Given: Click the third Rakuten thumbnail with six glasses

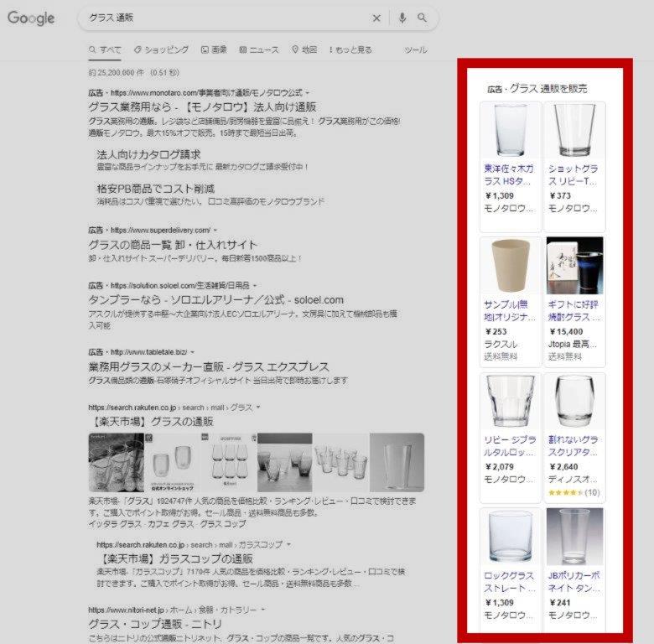Looking at the screenshot, I should click(x=229, y=463).
